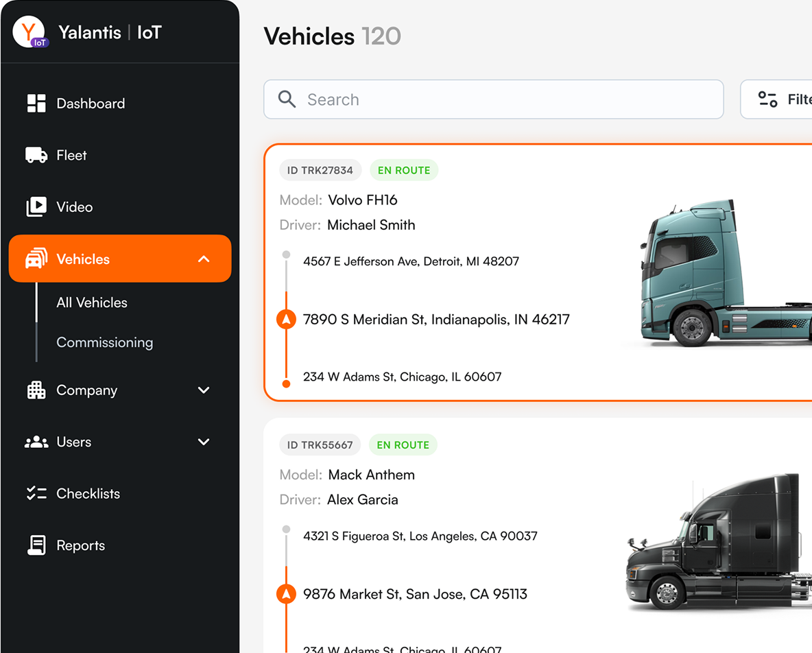Image resolution: width=812 pixels, height=653 pixels.
Task: Click the magnifier icon in search bar
Action: pyautogui.click(x=287, y=99)
